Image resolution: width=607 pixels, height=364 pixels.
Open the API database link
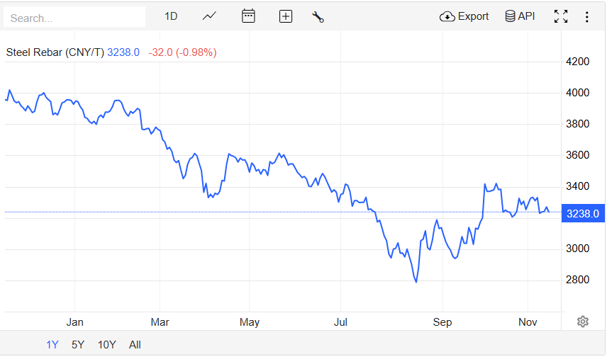click(520, 16)
